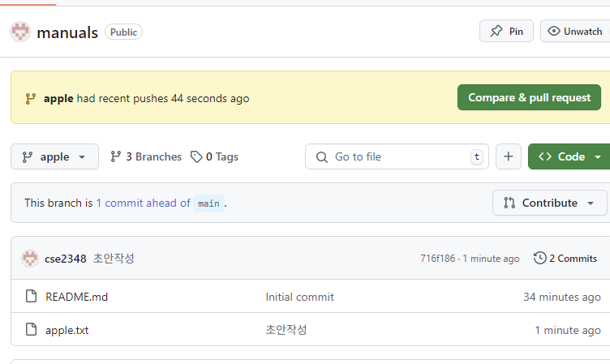Click the t keyboard shortcut hint
The image size is (610, 364).
coord(477,156)
